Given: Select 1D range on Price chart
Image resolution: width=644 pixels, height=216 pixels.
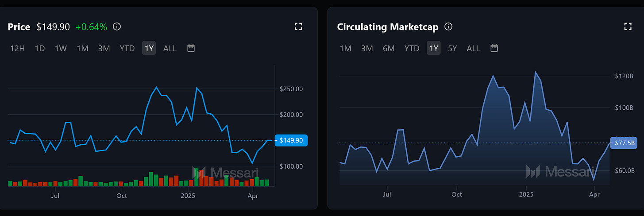Looking at the screenshot, I should coord(40,48).
